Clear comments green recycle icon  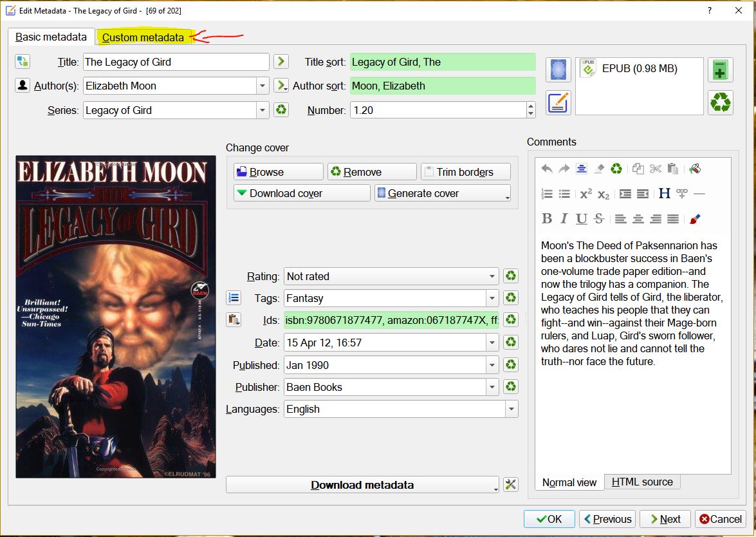616,169
